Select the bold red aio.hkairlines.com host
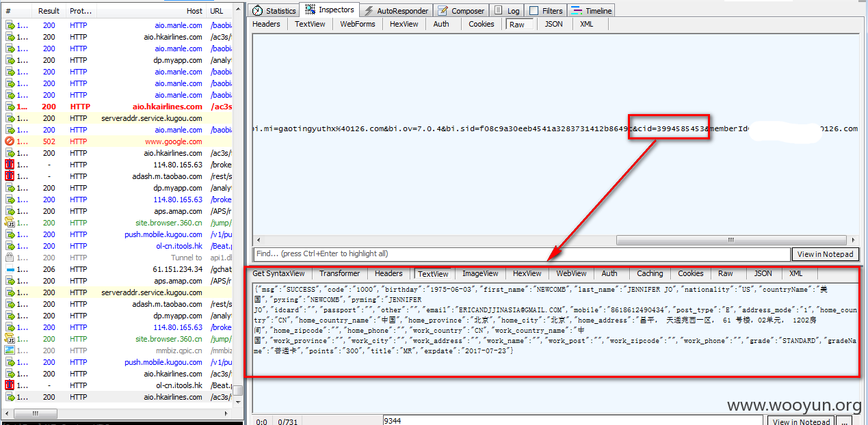Viewport: 868px width, 425px height. pos(168,107)
